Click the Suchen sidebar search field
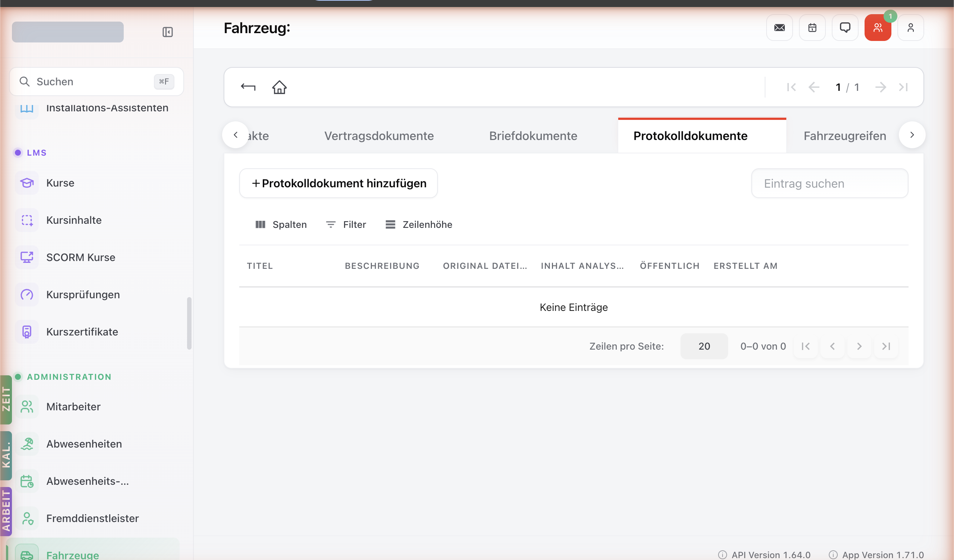 coord(97,81)
